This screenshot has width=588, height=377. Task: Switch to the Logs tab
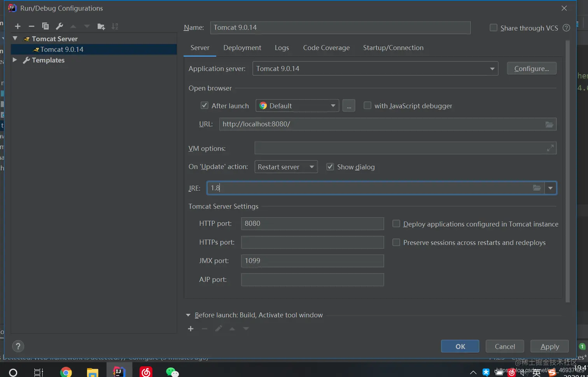coord(282,48)
